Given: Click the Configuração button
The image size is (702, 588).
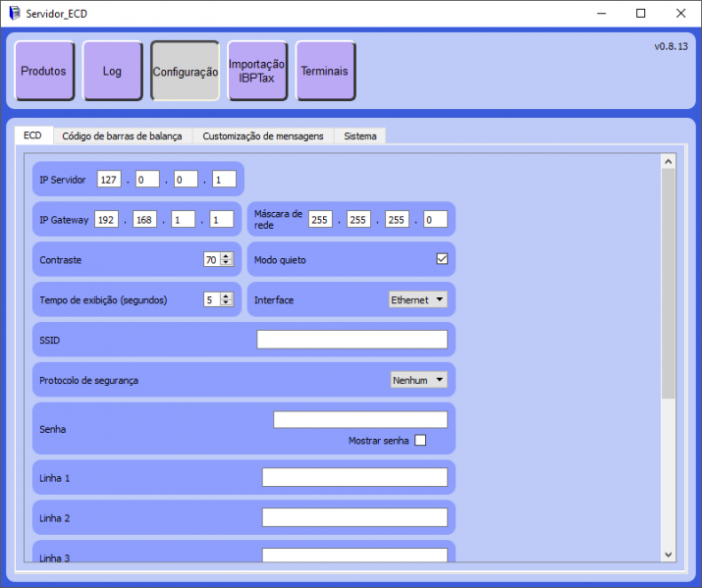Looking at the screenshot, I should 185,71.
